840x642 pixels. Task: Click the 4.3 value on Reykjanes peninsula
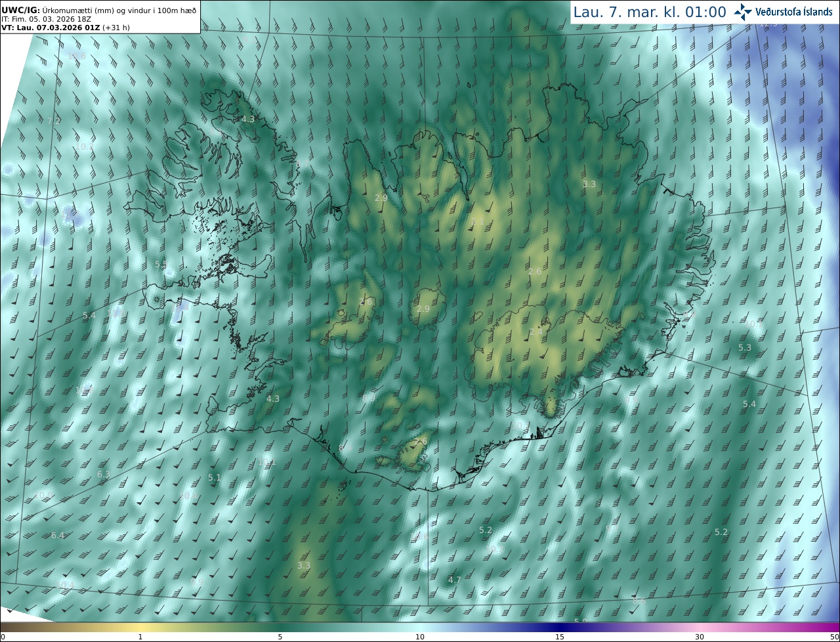[x=273, y=398]
